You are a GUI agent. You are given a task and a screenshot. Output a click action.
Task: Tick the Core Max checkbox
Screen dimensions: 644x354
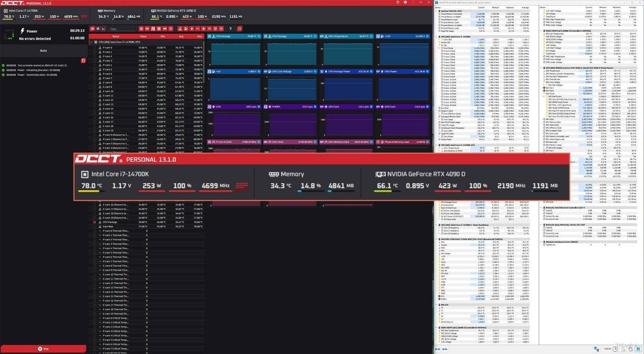pyautogui.click(x=95, y=226)
